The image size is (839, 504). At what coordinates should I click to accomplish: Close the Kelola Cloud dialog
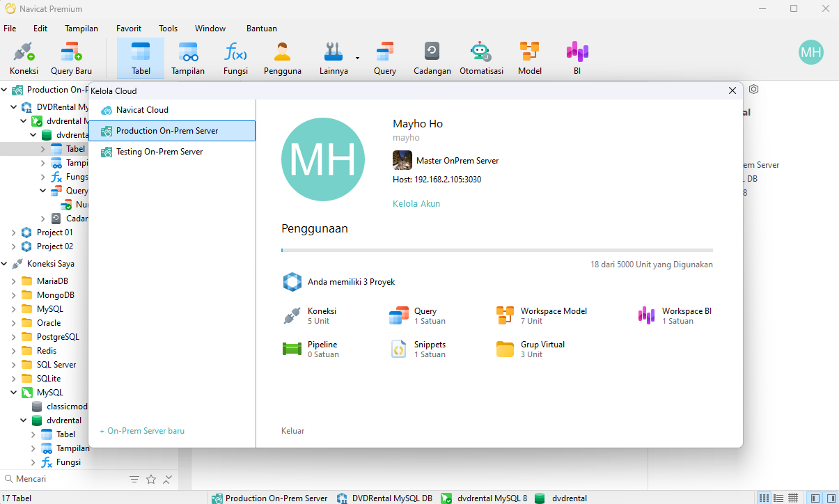[x=732, y=90]
